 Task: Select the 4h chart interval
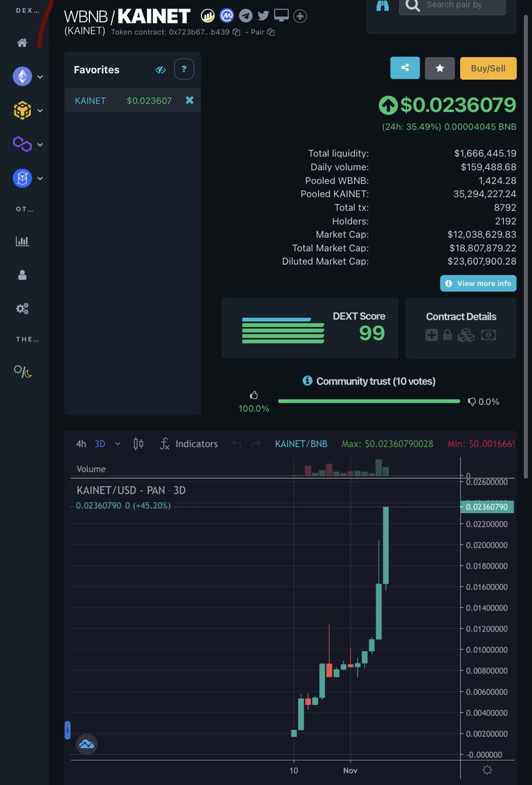click(x=81, y=444)
